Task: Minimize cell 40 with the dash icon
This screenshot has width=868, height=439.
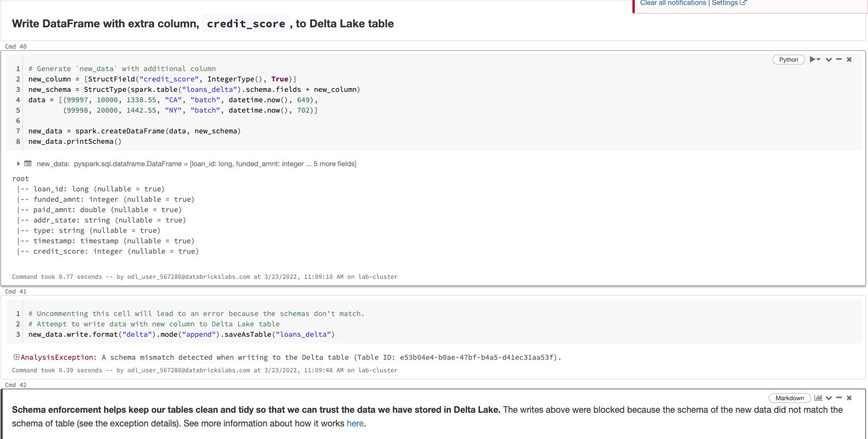Action: point(839,59)
